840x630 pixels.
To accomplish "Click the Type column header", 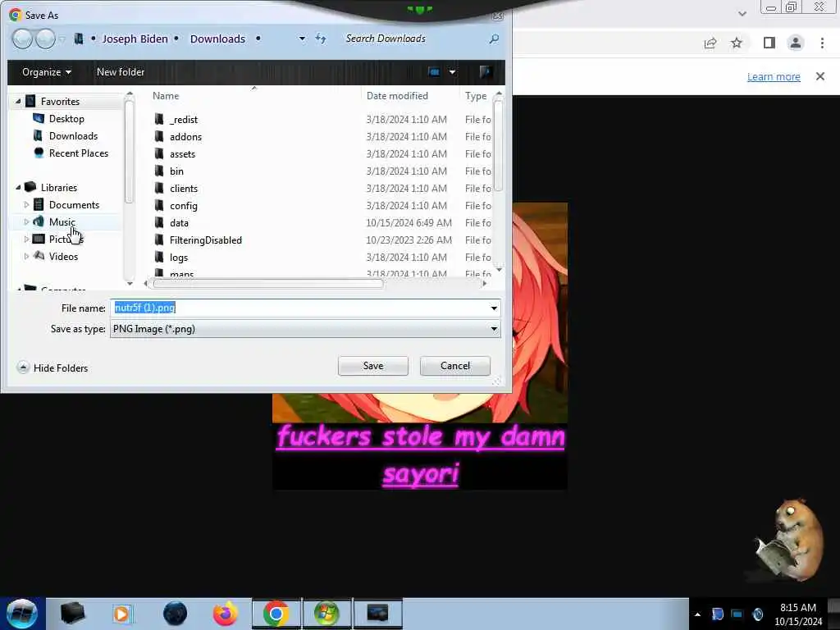I will (476, 96).
